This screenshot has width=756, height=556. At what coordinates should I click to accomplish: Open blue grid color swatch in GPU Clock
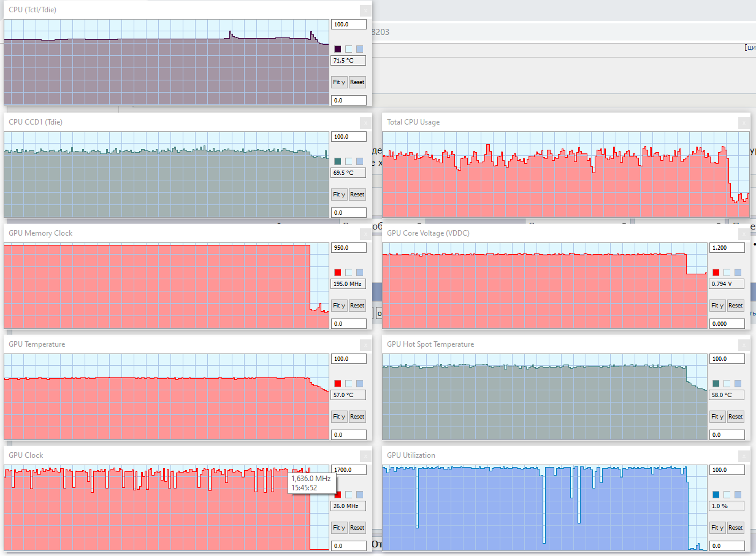pyautogui.click(x=359, y=495)
